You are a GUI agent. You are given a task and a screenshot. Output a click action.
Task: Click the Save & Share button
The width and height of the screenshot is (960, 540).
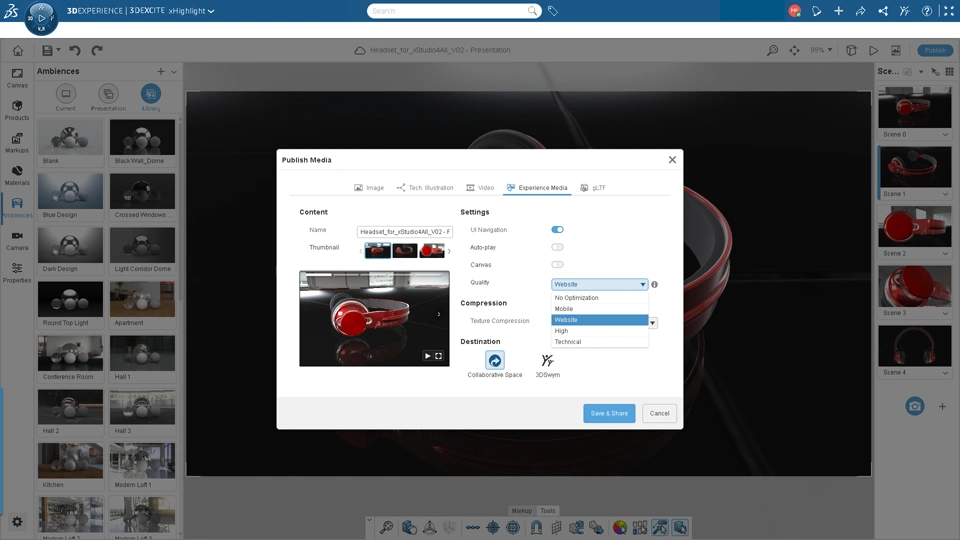(609, 413)
